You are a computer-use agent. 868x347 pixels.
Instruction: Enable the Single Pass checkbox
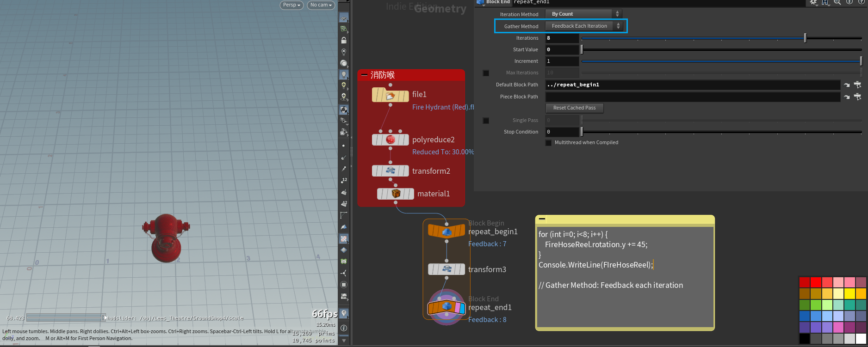coord(486,121)
